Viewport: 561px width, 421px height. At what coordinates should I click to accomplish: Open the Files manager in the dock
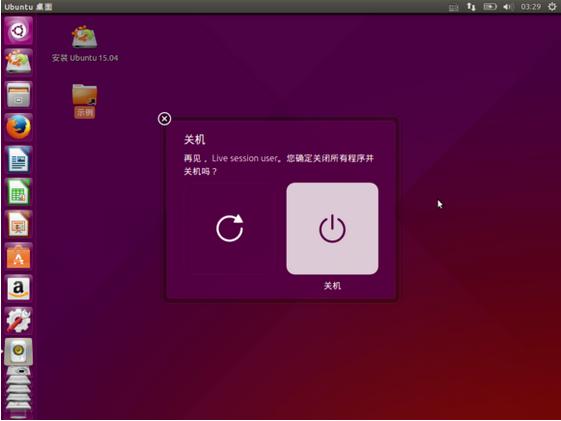pos(19,94)
